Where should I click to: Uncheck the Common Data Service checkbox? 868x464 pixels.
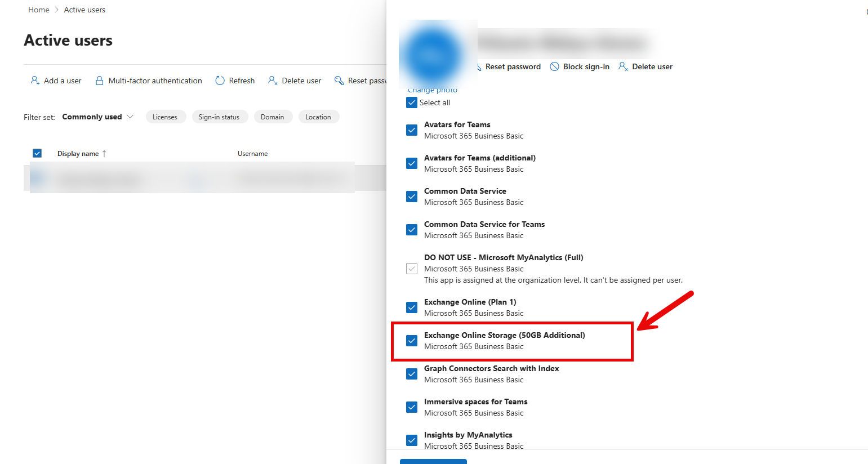coord(412,197)
